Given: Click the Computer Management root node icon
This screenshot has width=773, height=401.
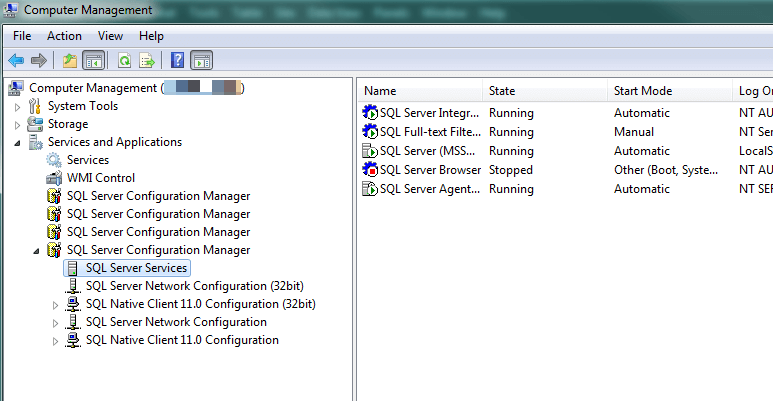Looking at the screenshot, I should [x=16, y=88].
